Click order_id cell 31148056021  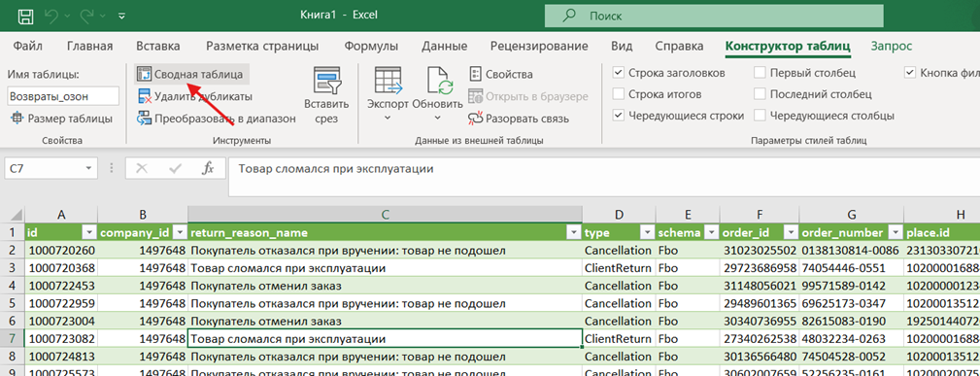pyautogui.click(x=760, y=286)
